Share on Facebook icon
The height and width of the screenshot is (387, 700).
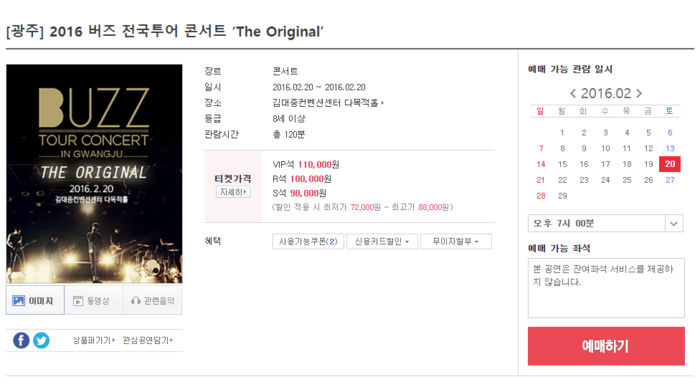tap(21, 341)
